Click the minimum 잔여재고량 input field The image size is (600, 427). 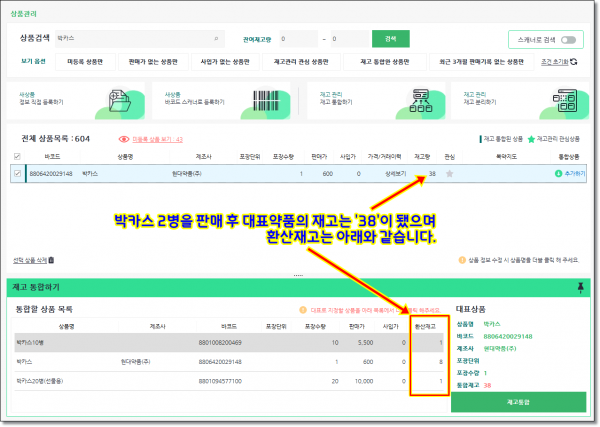301,38
